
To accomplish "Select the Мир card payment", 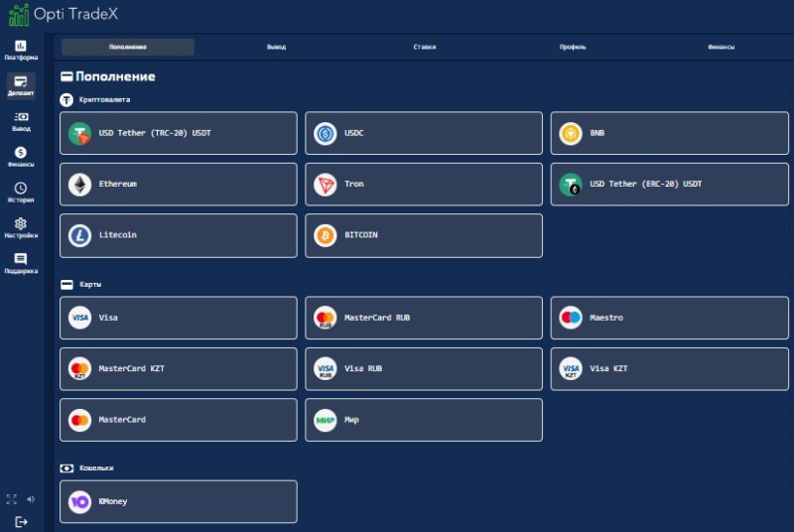I will 424,420.
